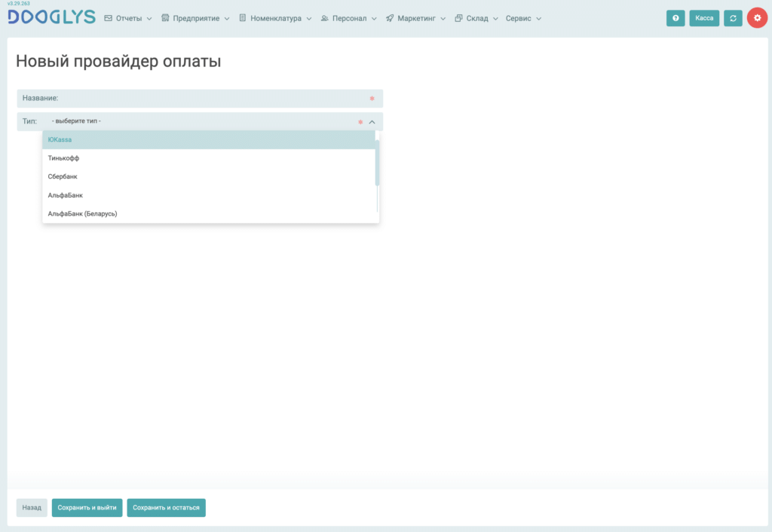This screenshot has height=532, width=772.
Task: Open the Маркетинг menu
Action: pyautogui.click(x=416, y=18)
